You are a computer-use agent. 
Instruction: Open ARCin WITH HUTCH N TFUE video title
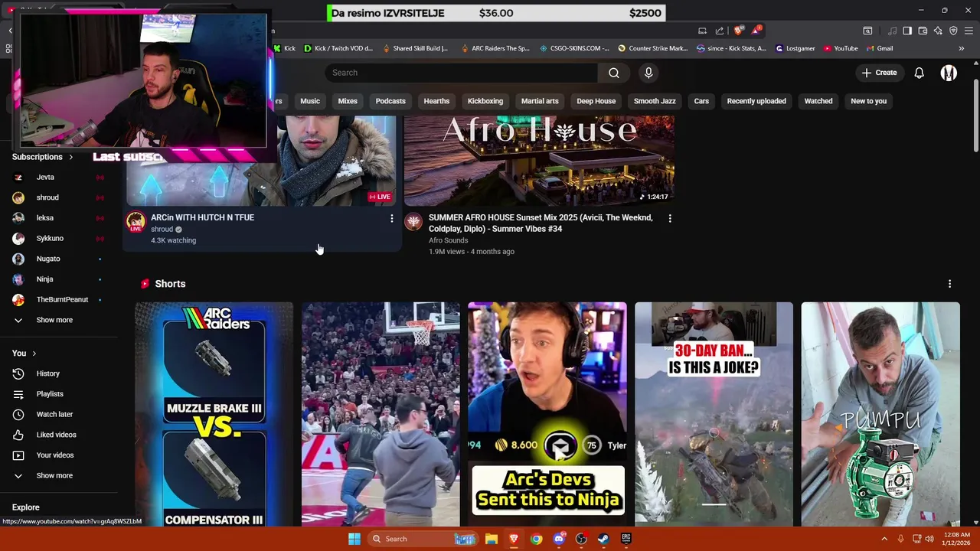point(202,217)
